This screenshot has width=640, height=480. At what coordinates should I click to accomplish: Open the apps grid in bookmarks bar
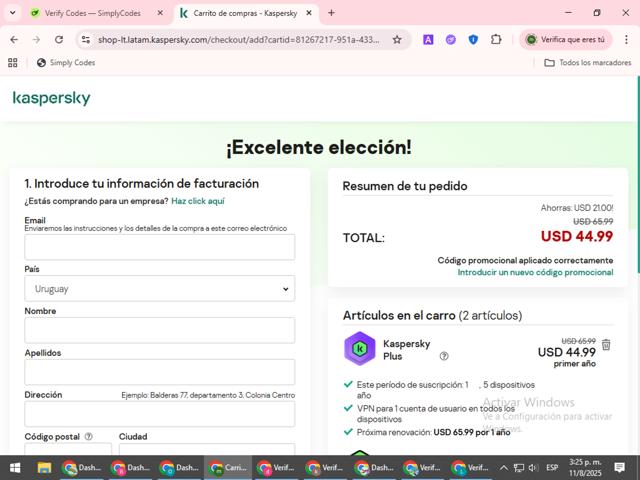pos(13,63)
